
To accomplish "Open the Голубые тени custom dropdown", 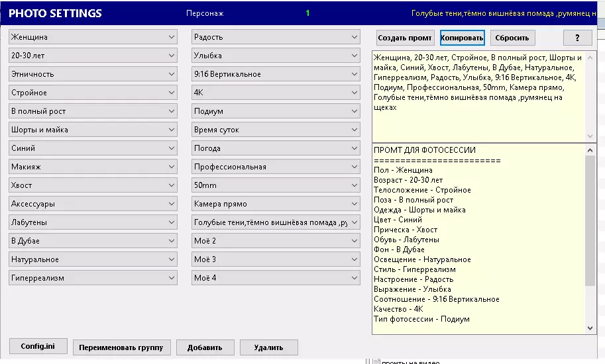I will (x=276, y=222).
